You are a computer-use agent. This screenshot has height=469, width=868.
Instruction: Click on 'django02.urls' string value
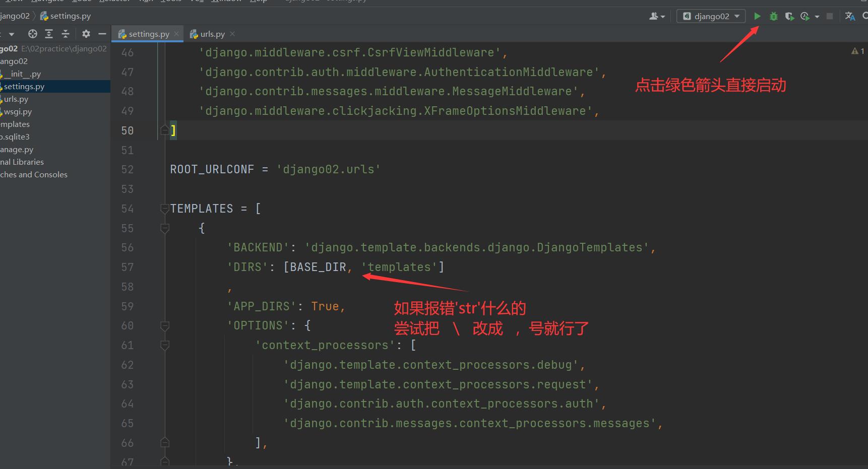coord(328,169)
